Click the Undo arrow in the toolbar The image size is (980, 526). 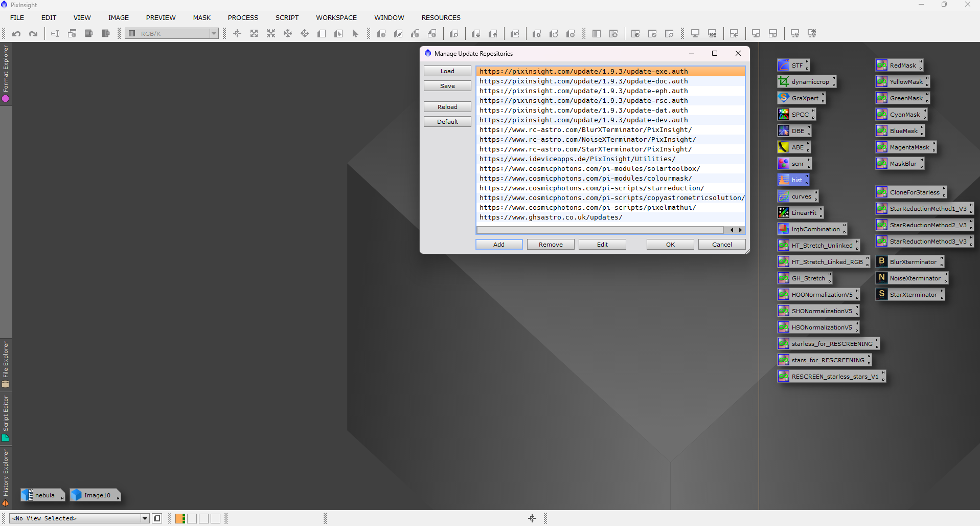click(16, 34)
